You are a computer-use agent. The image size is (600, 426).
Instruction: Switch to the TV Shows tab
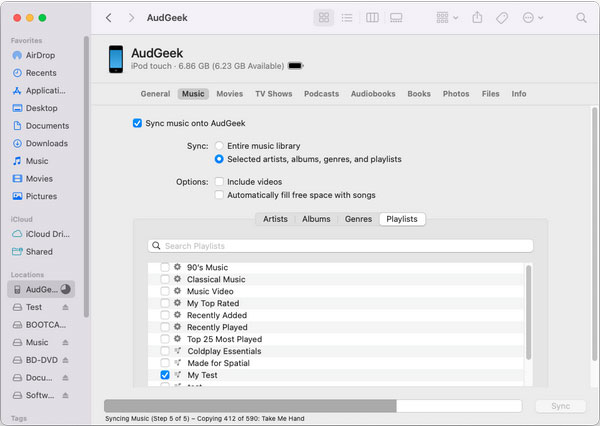(274, 94)
